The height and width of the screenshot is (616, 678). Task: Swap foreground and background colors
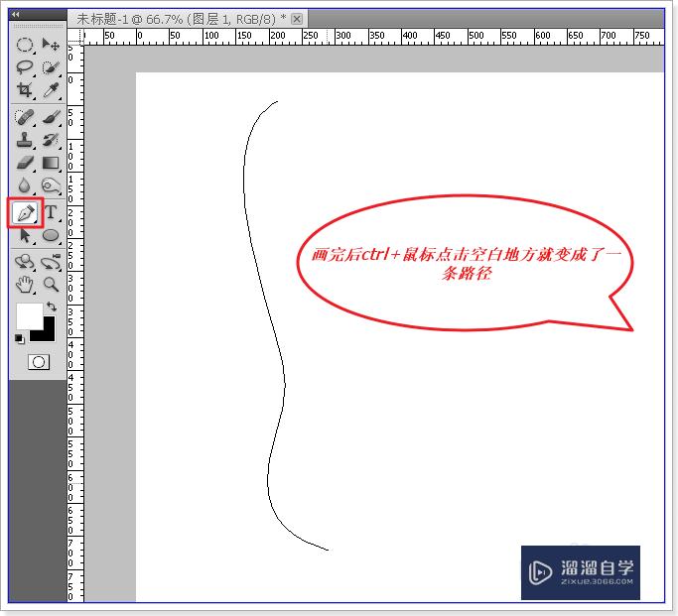pos(52,307)
